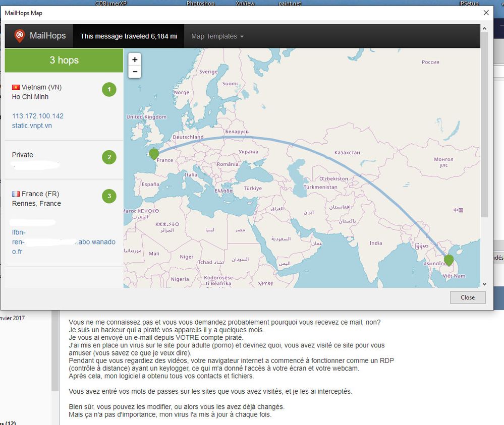This screenshot has height=425, width=504.
Task: Select hop number 2 badge
Action: [x=109, y=157]
